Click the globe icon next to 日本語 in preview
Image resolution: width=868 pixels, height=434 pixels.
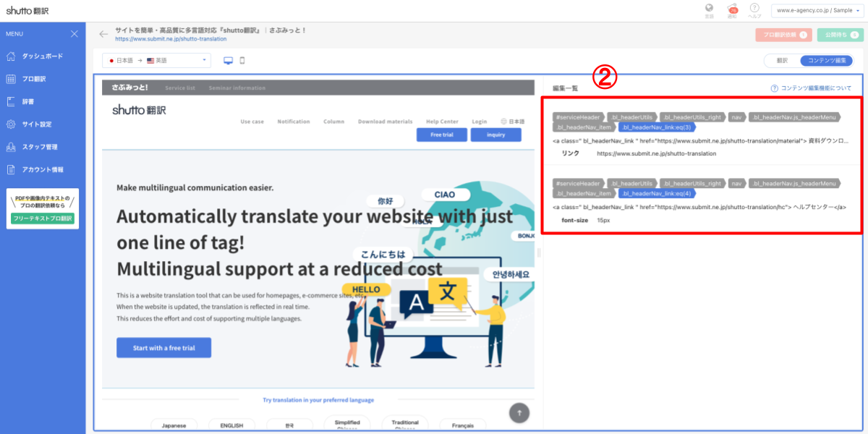point(503,122)
